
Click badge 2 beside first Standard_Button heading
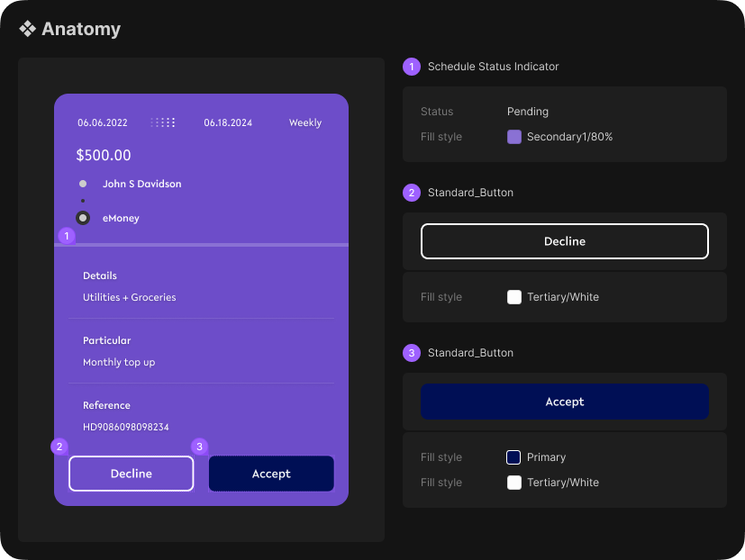[412, 193]
